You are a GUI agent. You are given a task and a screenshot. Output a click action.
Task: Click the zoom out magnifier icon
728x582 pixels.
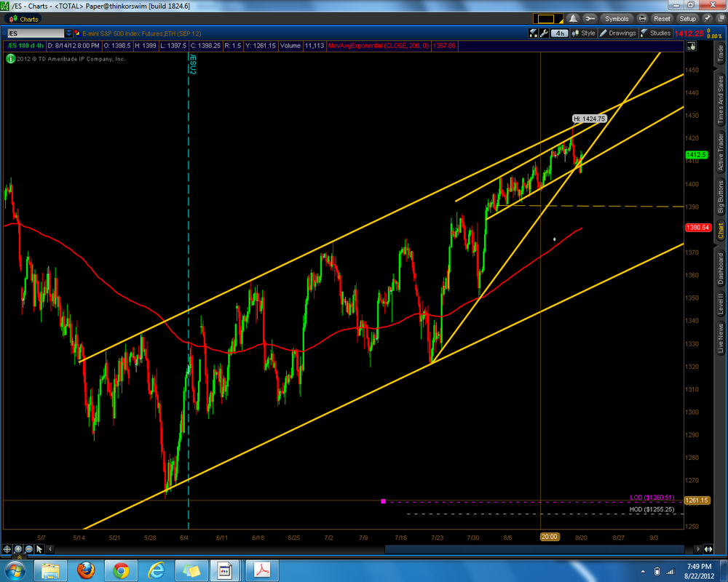[x=29, y=549]
